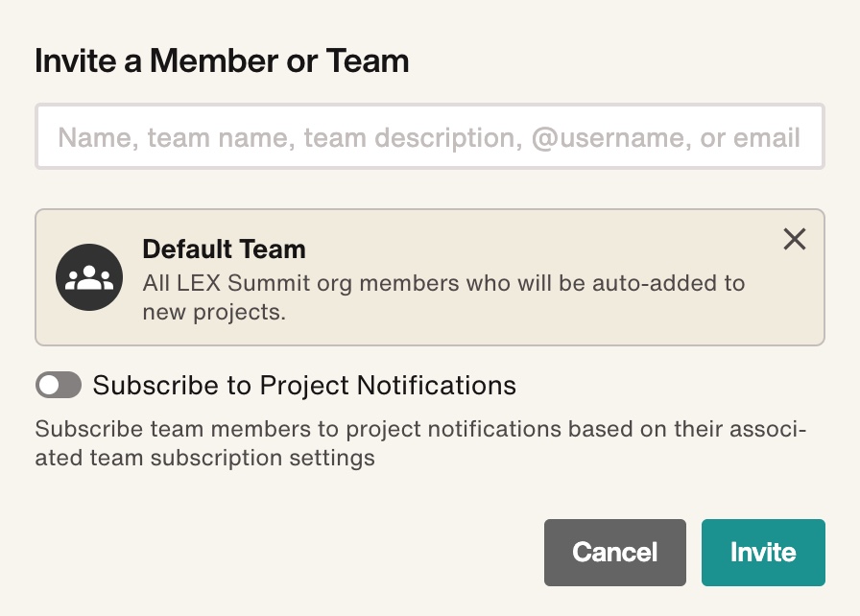Remove Default Team using the X icon
This screenshot has height=616, width=860.
(794, 240)
